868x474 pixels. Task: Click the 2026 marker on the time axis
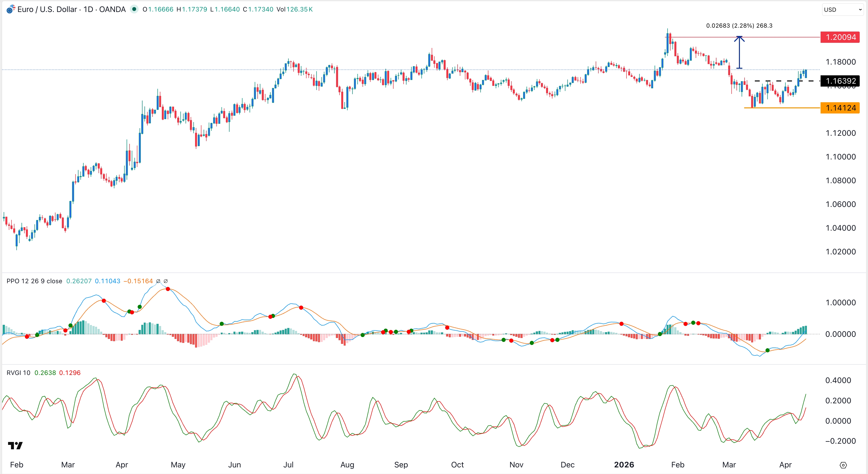tap(625, 464)
